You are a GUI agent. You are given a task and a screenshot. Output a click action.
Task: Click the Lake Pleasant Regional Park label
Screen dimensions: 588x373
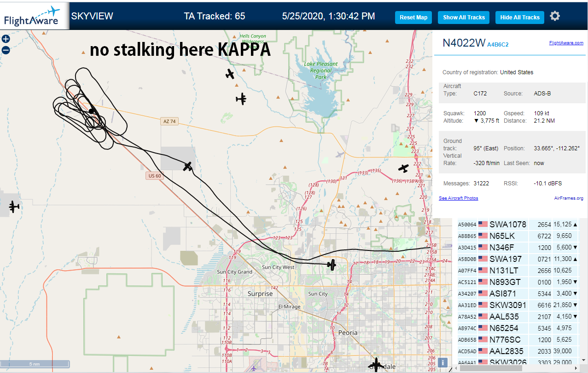[321, 71]
